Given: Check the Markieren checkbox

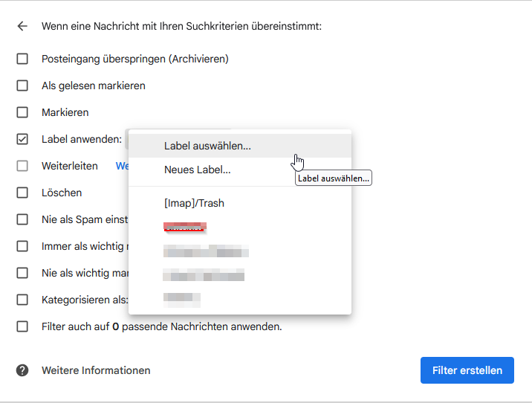Looking at the screenshot, I should pos(22,112).
